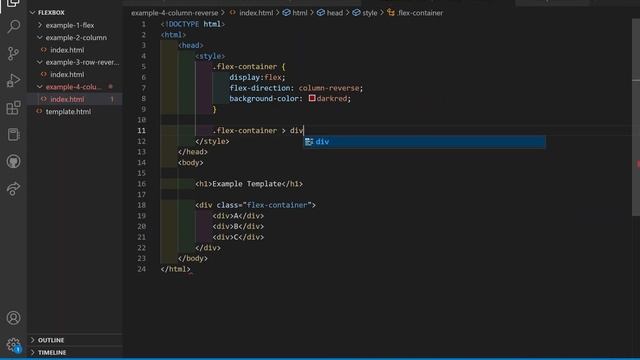Open the Accounts menu icon
This screenshot has width=640, height=360.
click(x=13, y=318)
